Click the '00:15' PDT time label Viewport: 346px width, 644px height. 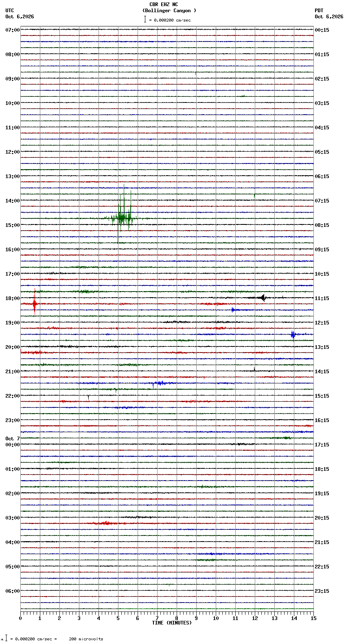322,30
